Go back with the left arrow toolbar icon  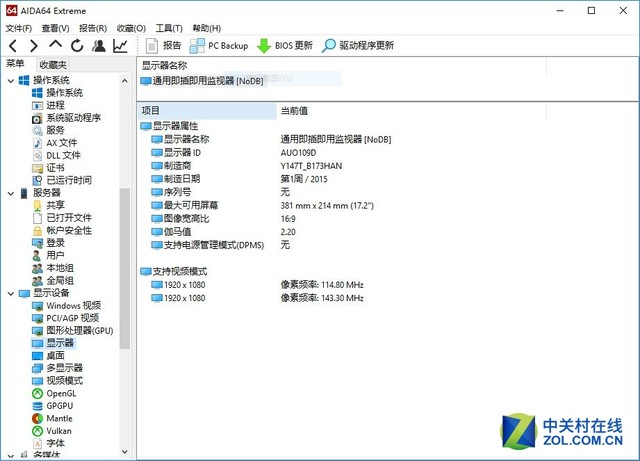tap(13, 46)
